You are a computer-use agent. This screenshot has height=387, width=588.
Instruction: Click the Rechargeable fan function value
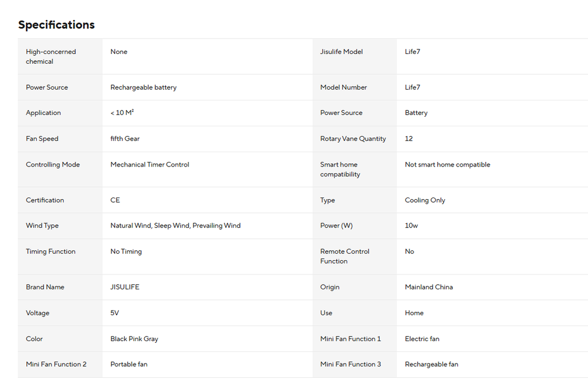(x=431, y=364)
